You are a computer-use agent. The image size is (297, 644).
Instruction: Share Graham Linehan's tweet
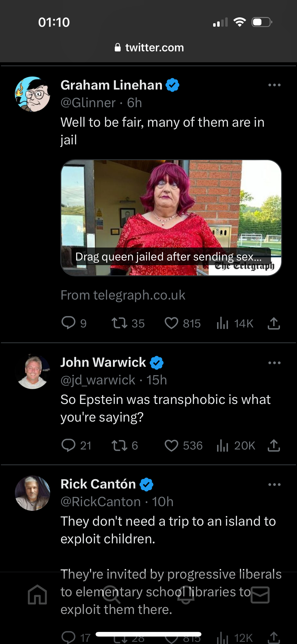[274, 323]
